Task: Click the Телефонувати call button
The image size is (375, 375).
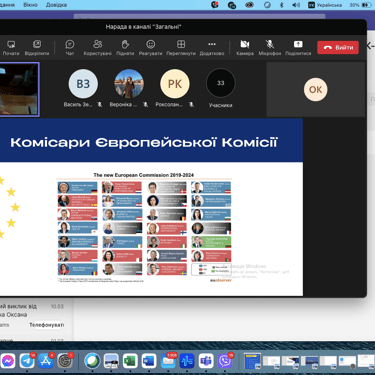Action: tap(46, 325)
